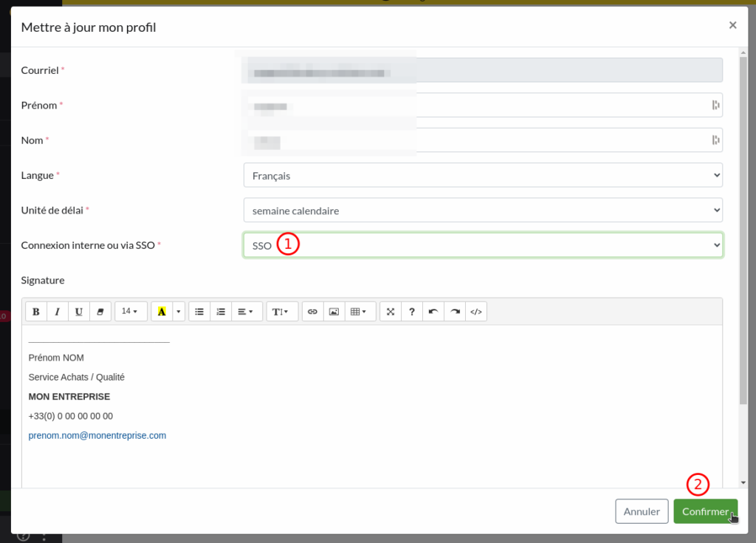The height and width of the screenshot is (543, 756).
Task: Insert an ordered numbered list
Action: 221,312
